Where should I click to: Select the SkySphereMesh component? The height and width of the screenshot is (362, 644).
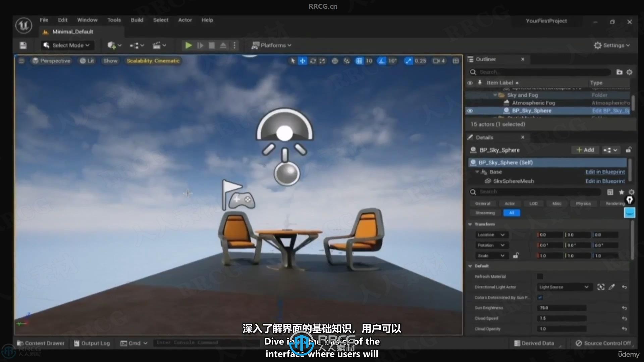(514, 181)
